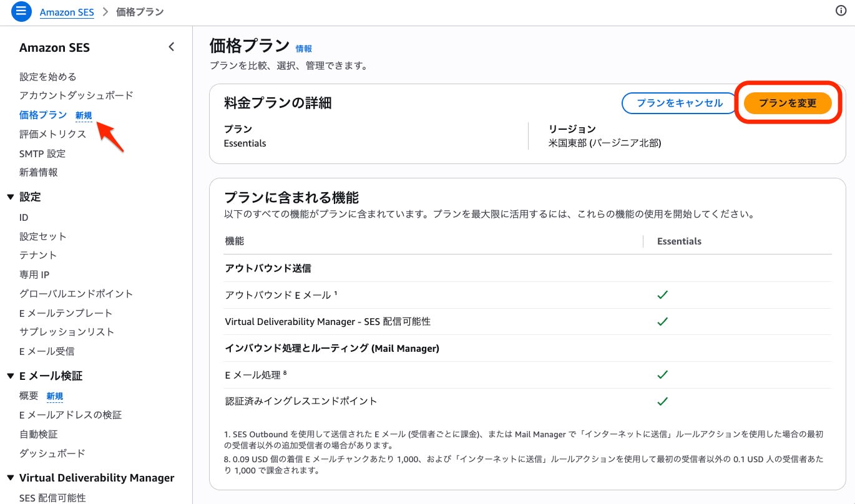Open サプレッションリスト in sidebar
Viewport: 855px width, 504px height.
[x=67, y=332]
